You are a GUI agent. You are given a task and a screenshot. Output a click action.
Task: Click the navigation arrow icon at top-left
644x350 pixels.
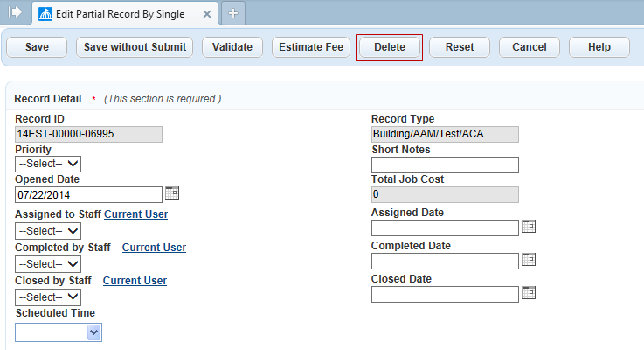pyautogui.click(x=14, y=12)
